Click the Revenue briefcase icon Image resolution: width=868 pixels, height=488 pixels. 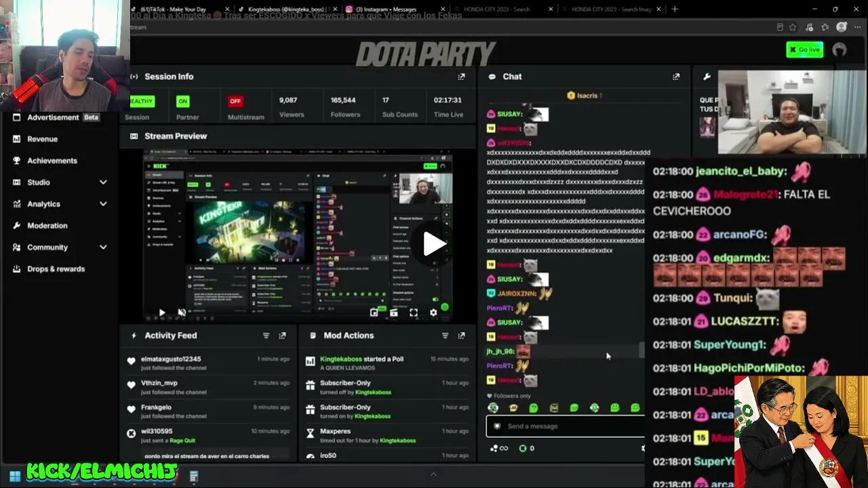(x=16, y=139)
